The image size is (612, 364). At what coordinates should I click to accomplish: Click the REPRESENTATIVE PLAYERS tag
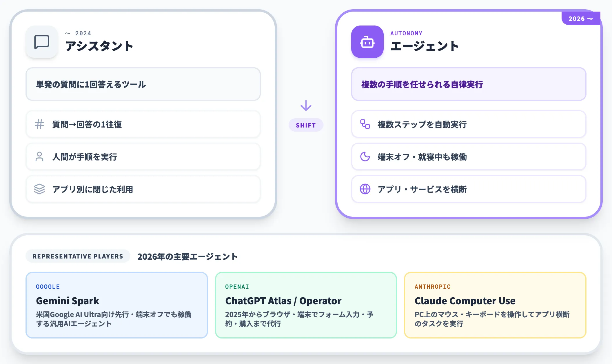click(x=78, y=256)
